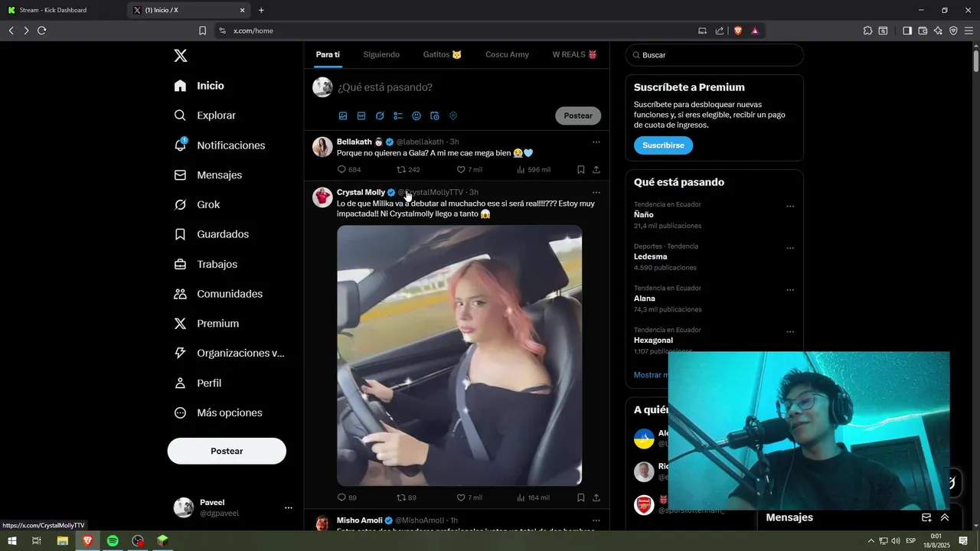980x551 pixels.
Task: Reply to Crystal Molly's post (89 replies)
Action: pyautogui.click(x=347, y=497)
